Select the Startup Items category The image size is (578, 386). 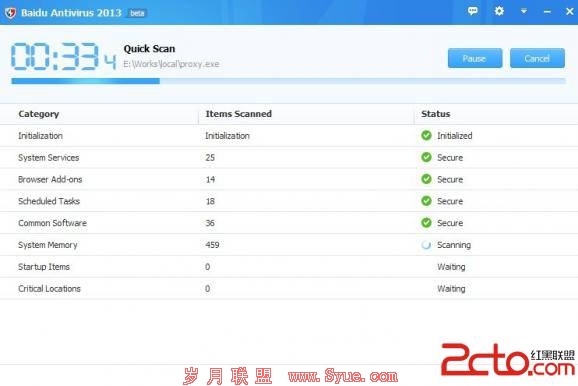click(44, 267)
